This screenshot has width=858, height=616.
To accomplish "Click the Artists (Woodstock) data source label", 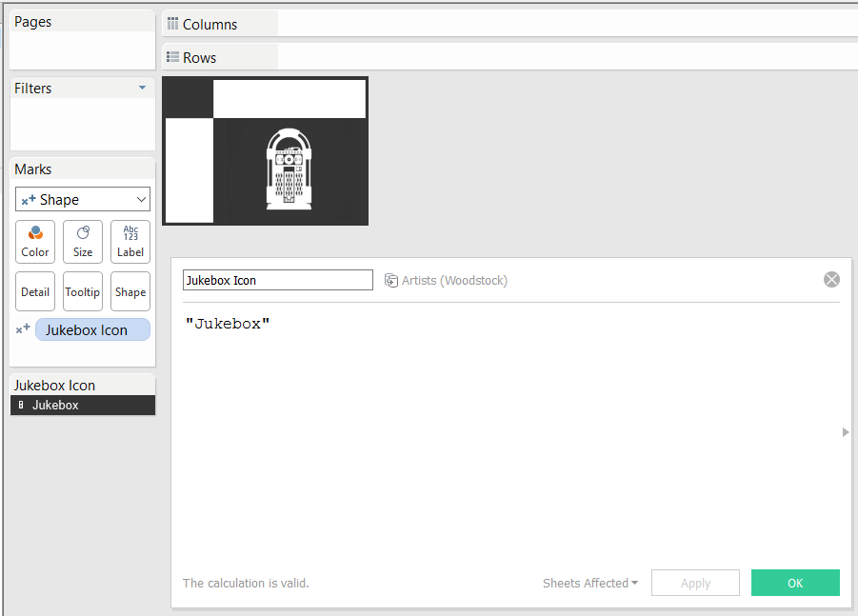I will 454,281.
